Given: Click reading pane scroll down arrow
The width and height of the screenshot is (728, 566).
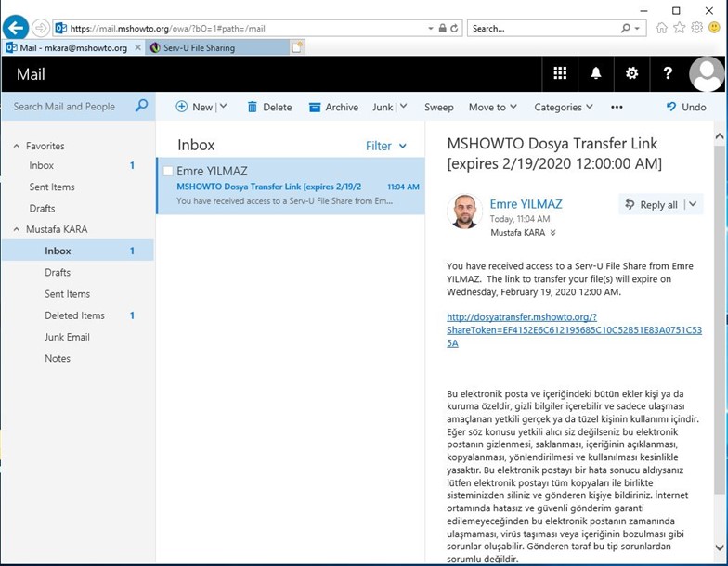Looking at the screenshot, I should click(719, 547).
